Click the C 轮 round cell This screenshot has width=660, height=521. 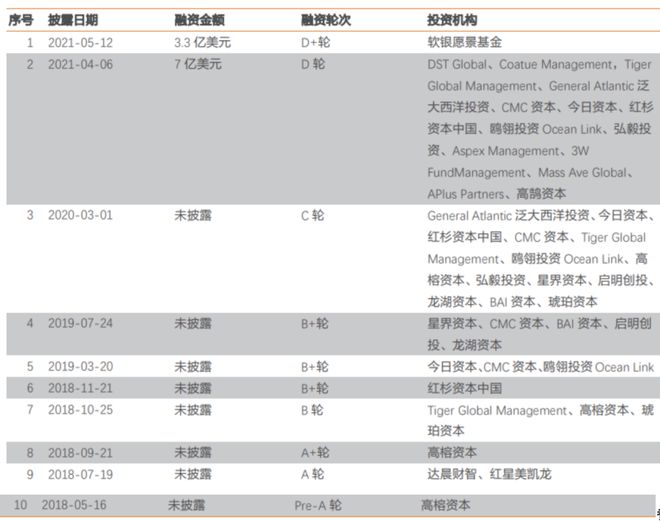[312, 215]
